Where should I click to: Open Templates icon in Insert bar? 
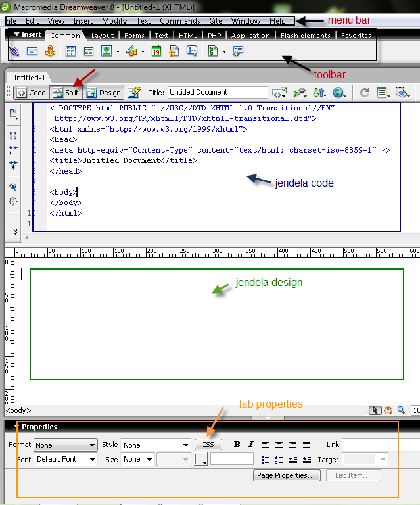[x=213, y=51]
